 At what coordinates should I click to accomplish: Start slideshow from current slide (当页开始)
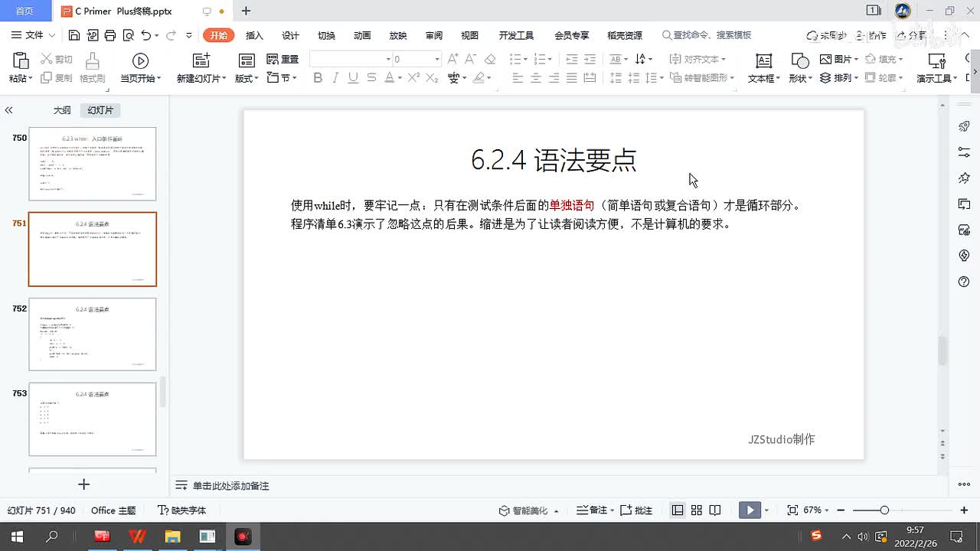point(140,61)
